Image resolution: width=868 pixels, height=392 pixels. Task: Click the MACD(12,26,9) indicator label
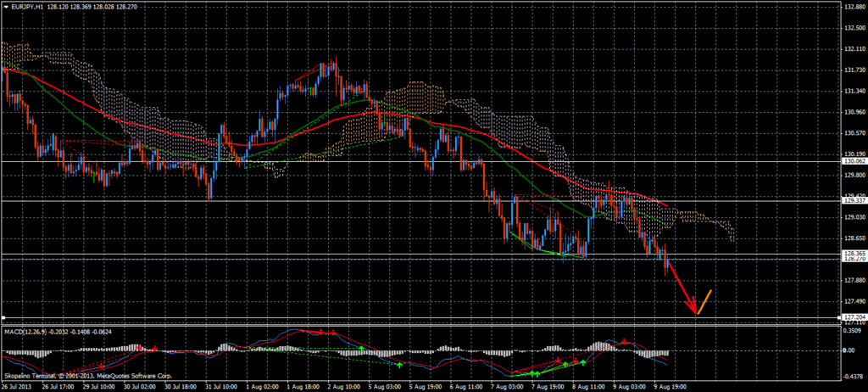pyautogui.click(x=29, y=330)
